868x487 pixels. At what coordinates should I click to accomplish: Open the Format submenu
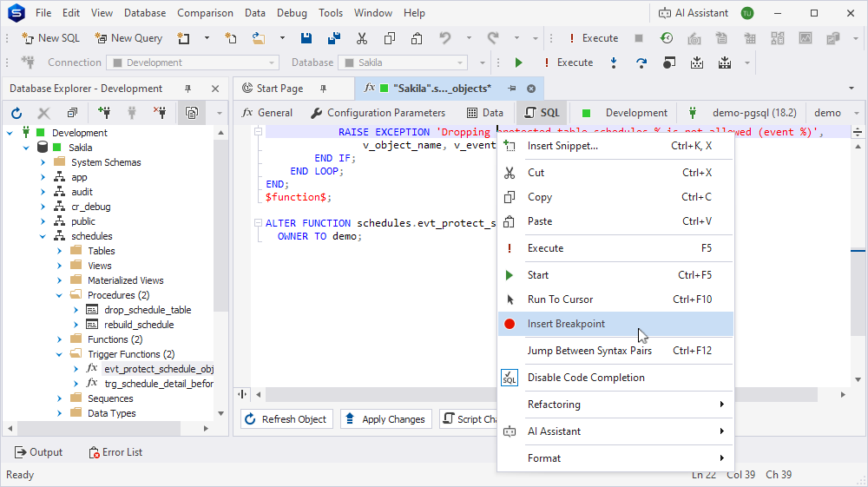(615, 458)
